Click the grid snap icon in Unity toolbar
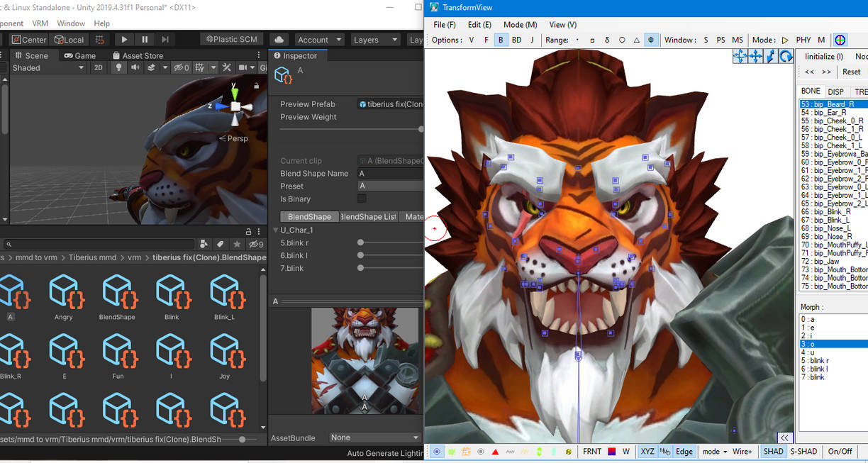 click(100, 40)
